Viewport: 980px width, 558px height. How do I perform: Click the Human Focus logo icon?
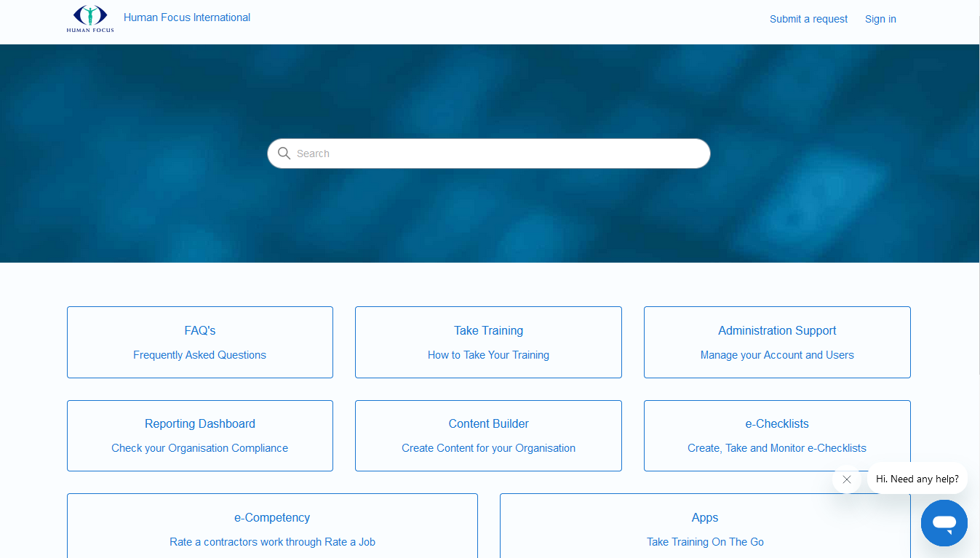tap(90, 19)
